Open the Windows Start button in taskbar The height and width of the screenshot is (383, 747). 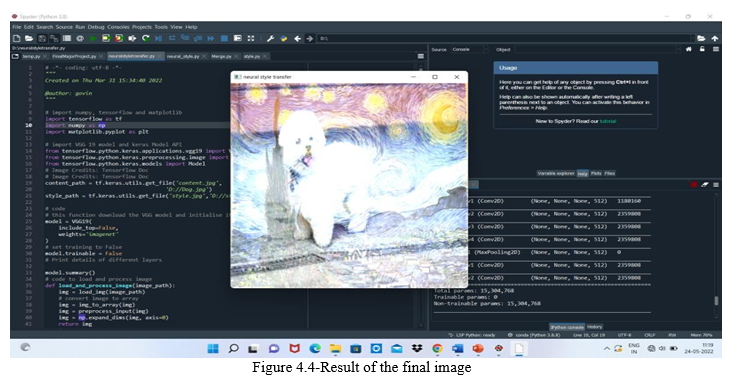click(x=213, y=349)
